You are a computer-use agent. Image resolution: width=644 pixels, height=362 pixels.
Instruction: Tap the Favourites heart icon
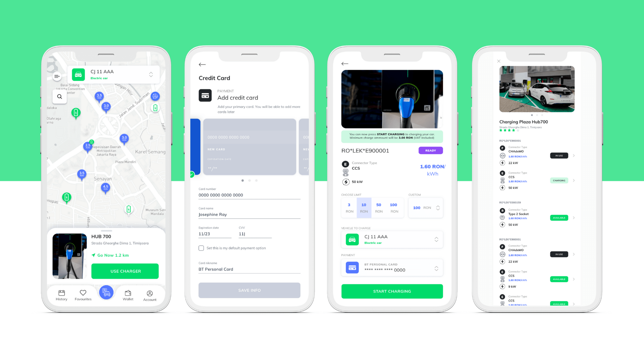(83, 292)
